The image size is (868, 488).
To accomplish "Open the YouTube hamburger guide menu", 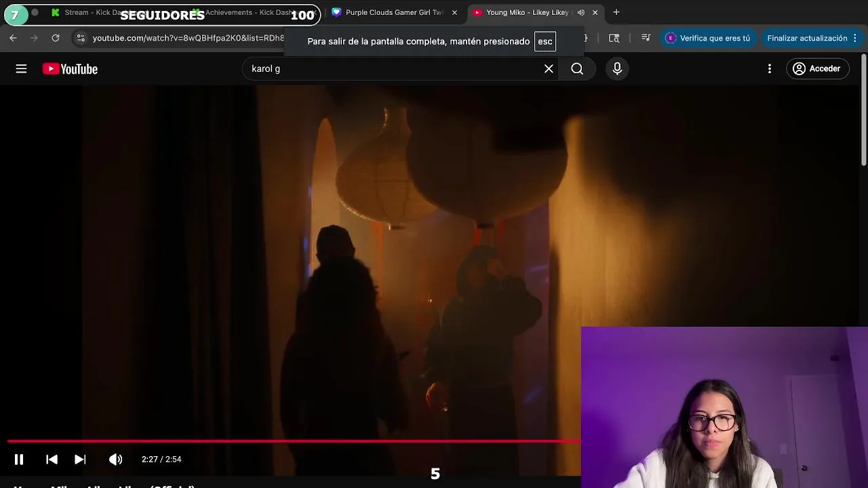I will (21, 68).
